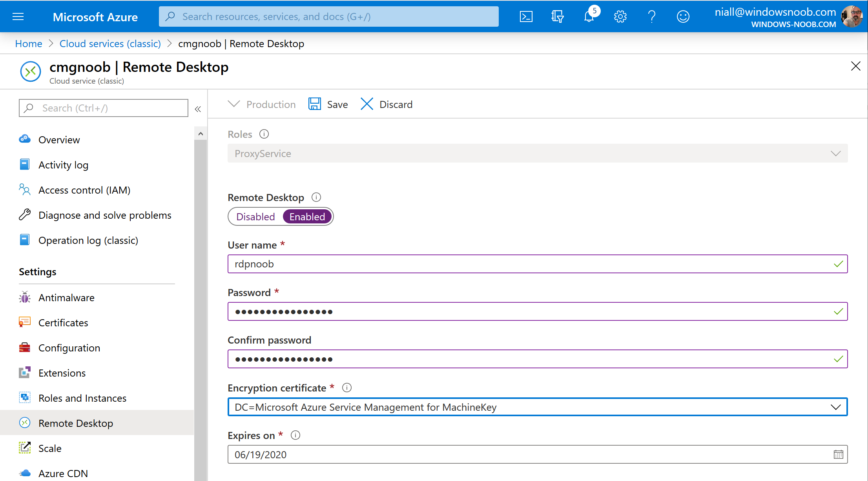Click the Microsoft Azure logo text
Image resolution: width=868 pixels, height=481 pixels.
95,17
